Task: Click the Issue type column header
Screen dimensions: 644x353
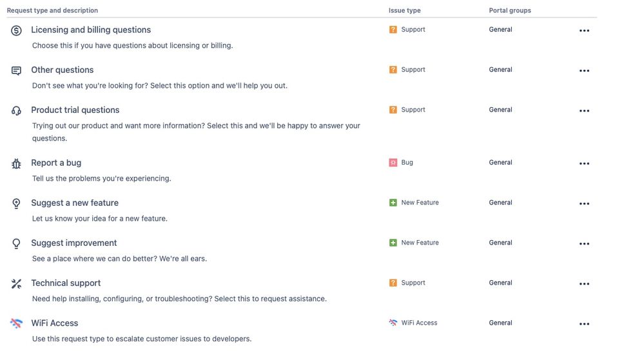Action: [404, 10]
